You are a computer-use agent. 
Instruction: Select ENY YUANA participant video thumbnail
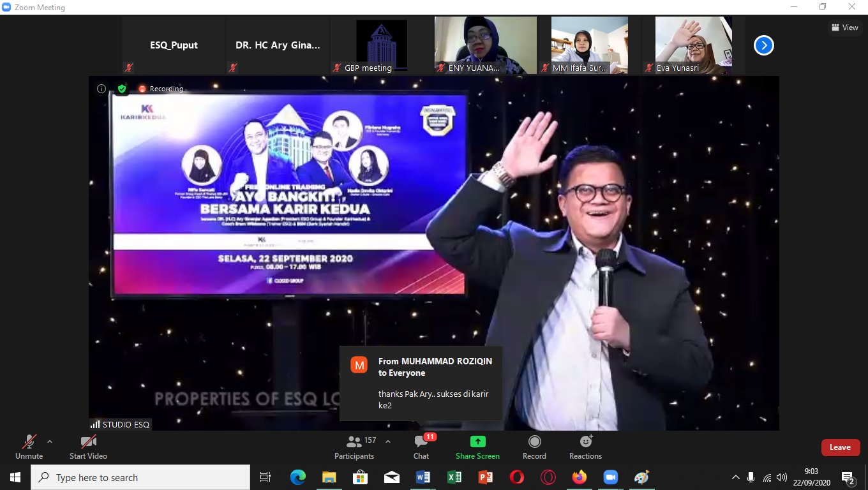coord(486,45)
